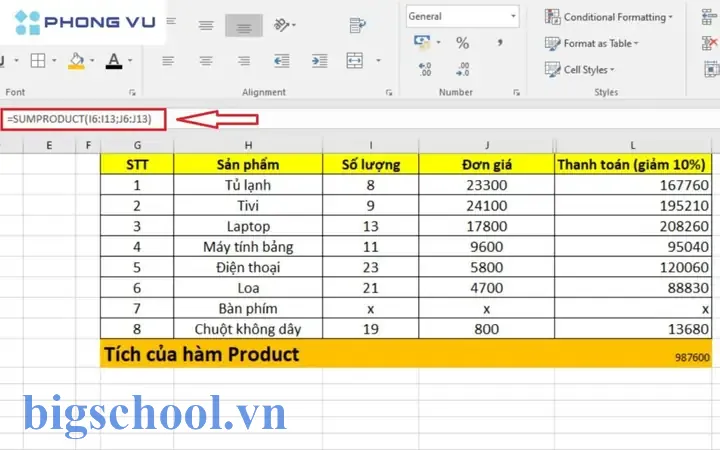Image resolution: width=720 pixels, height=450 pixels.
Task: Click Accounting Number Format icon
Action: (x=422, y=42)
